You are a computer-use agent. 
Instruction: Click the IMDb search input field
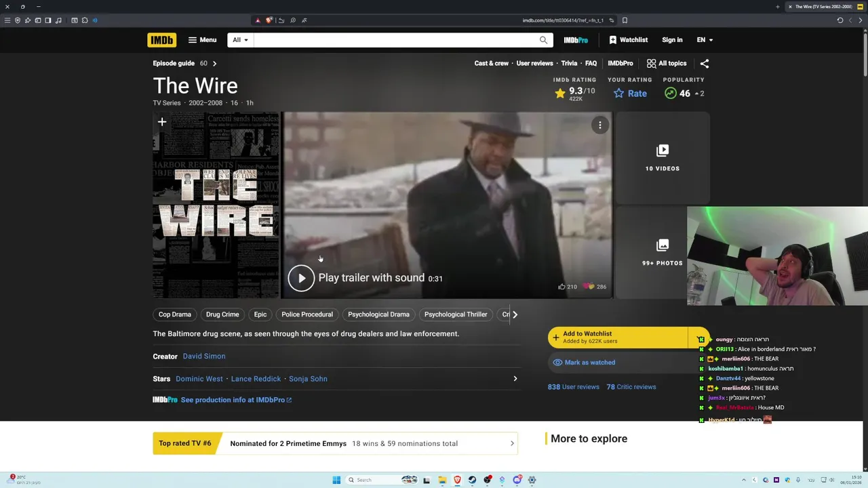click(395, 40)
